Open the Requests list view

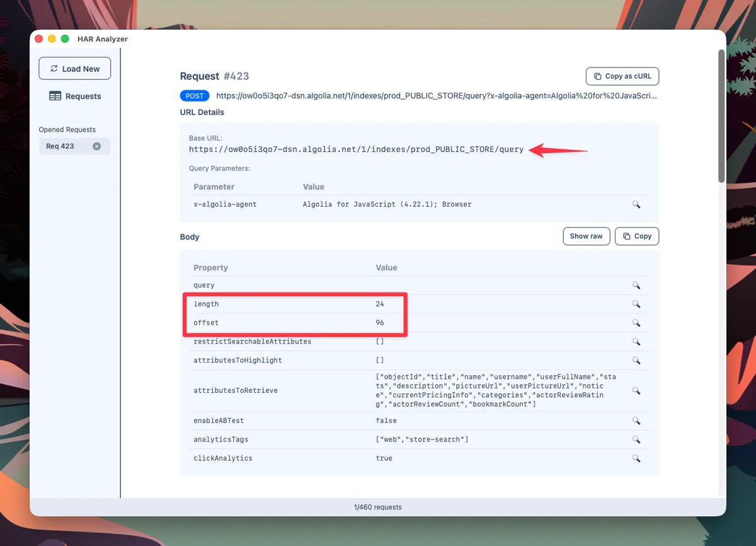pyautogui.click(x=75, y=96)
